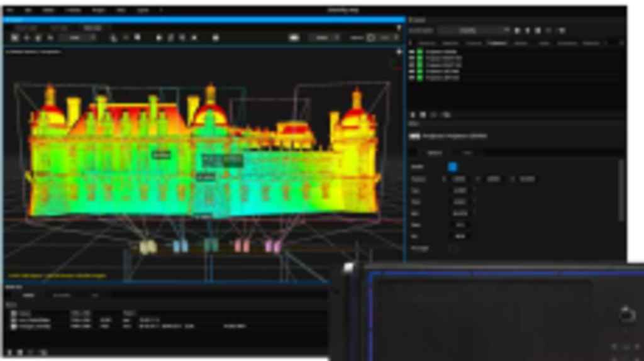
Task: Open the dropdown with an arrow in the left viewport toolbar
Action: [77, 38]
